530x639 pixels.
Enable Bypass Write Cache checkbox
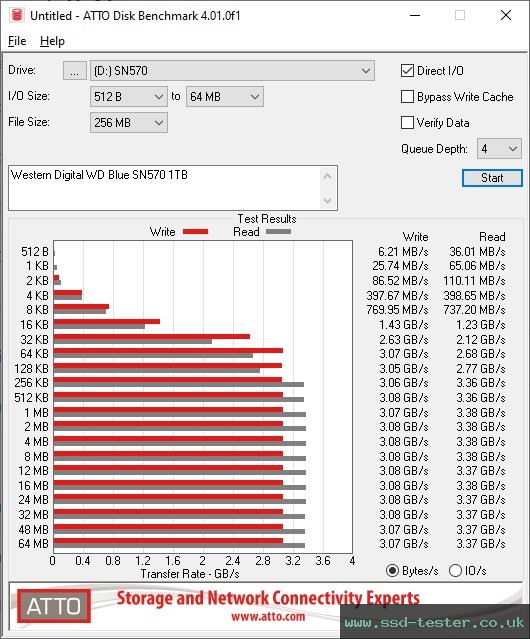pos(407,97)
